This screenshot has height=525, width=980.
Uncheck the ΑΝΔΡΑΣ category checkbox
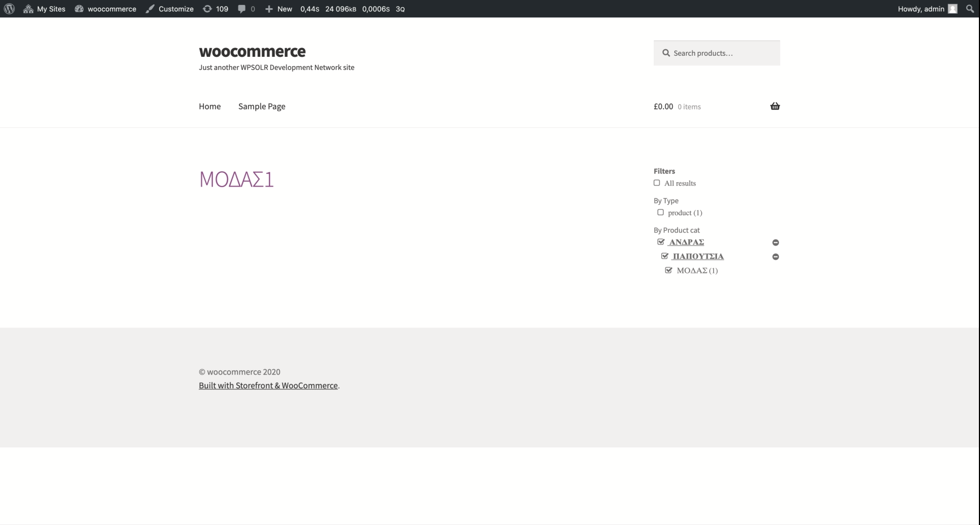click(661, 242)
